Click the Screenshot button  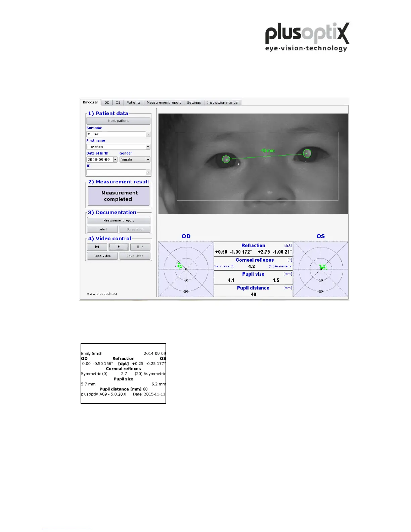click(x=135, y=229)
